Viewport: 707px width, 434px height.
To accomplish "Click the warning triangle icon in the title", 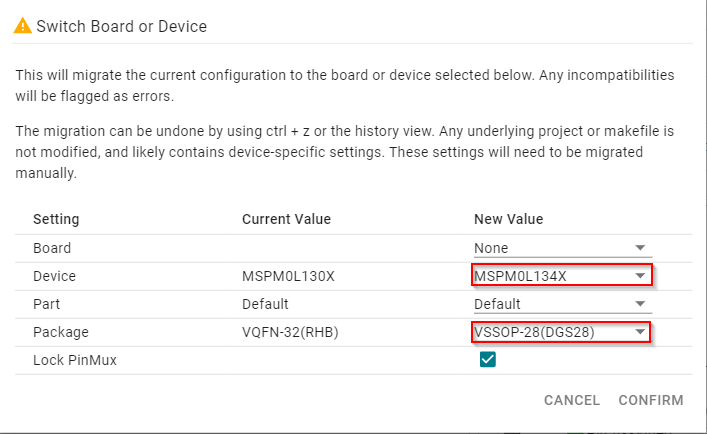I will pyautogui.click(x=22, y=26).
